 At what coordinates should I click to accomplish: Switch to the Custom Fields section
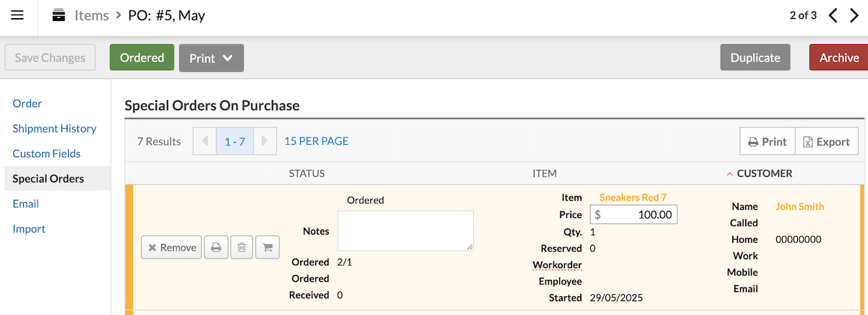46,154
